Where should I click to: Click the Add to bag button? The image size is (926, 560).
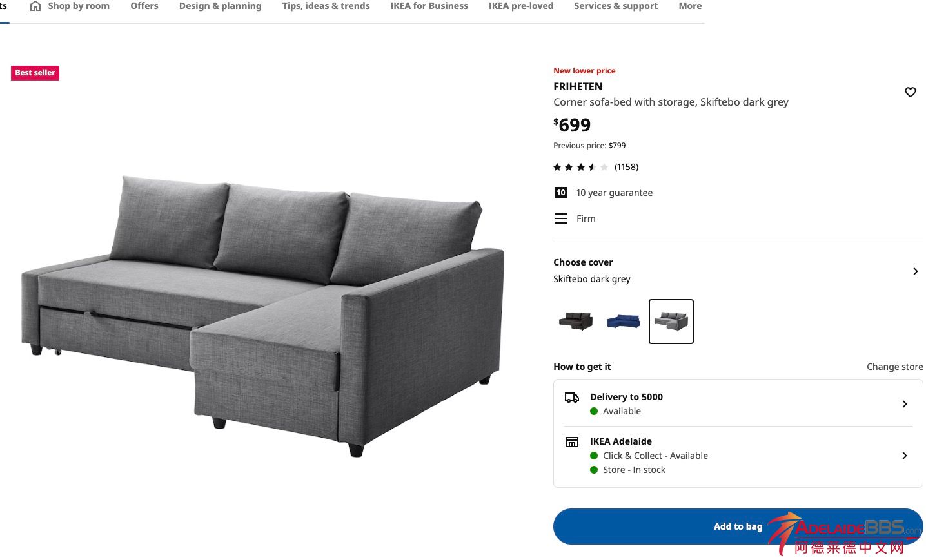[738, 526]
